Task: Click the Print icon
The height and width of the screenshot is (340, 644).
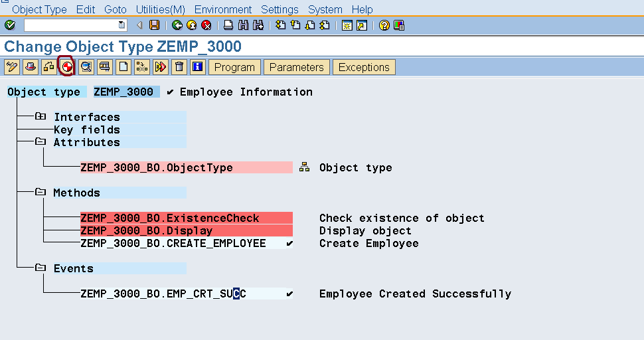Action: (228, 25)
